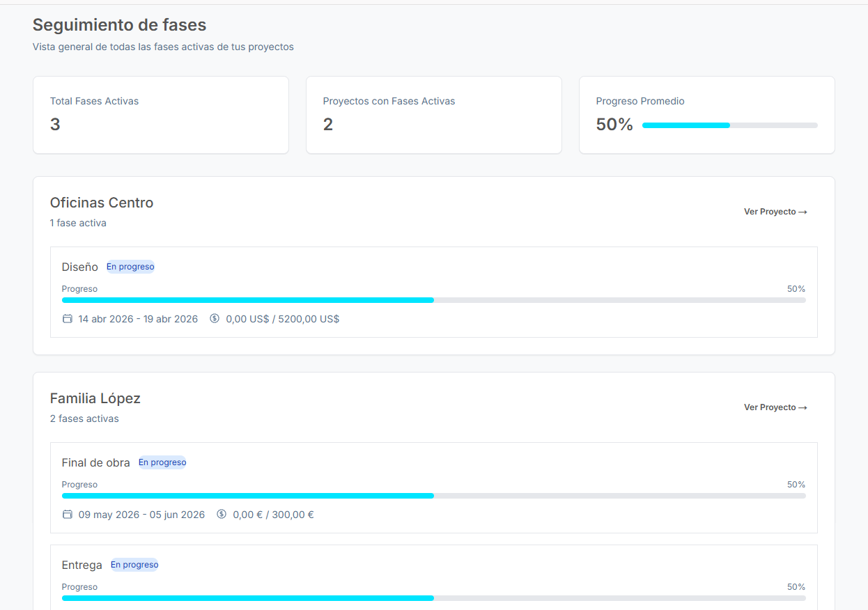This screenshot has height=610, width=868.
Task: Click the Entrega phase progress bar
Action: coord(434,598)
